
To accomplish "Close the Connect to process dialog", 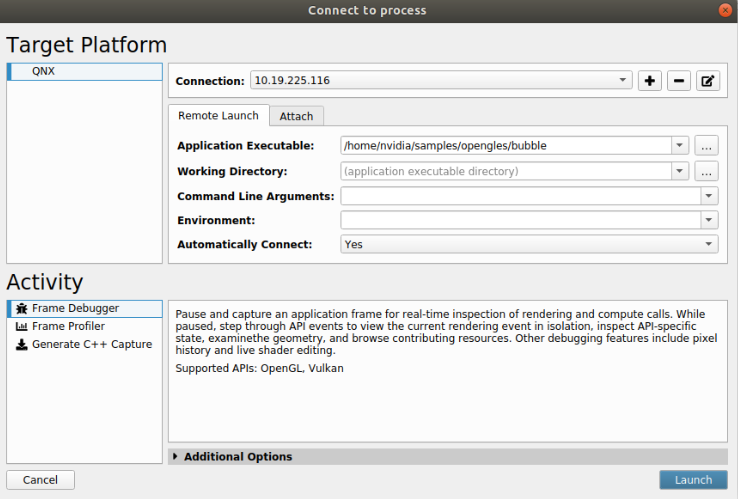I will pos(724,10).
